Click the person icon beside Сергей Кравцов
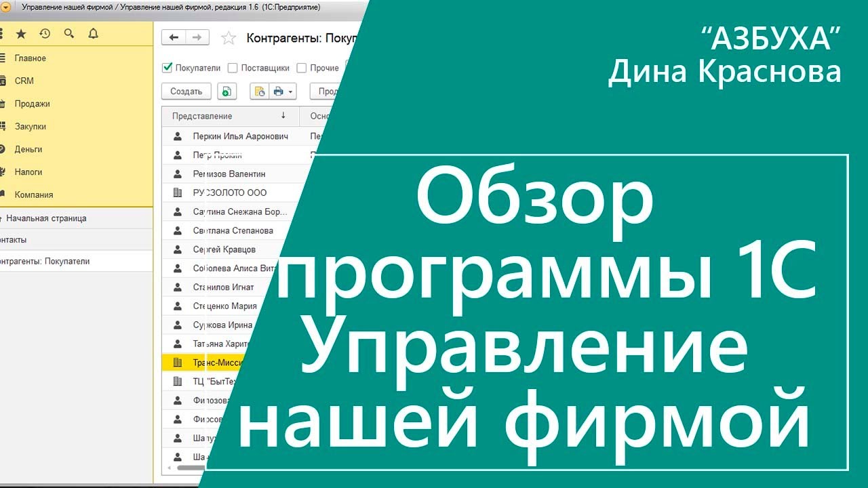868x488 pixels. (178, 249)
